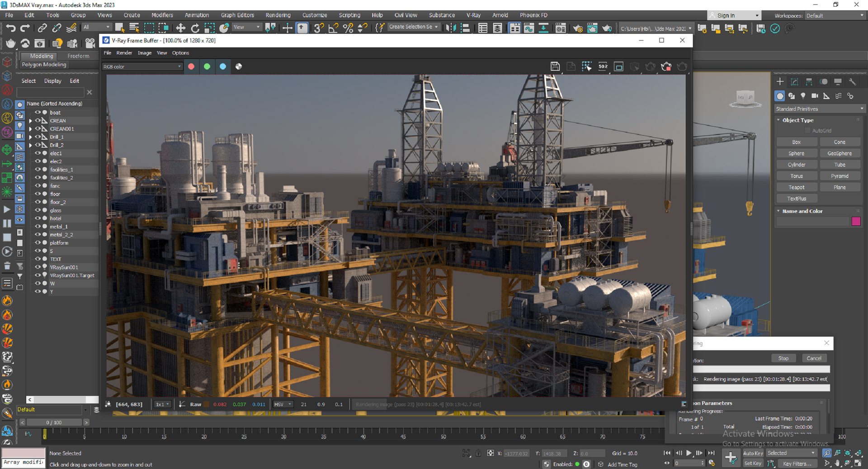Click the Redo icon in main toolbar

coord(25,28)
